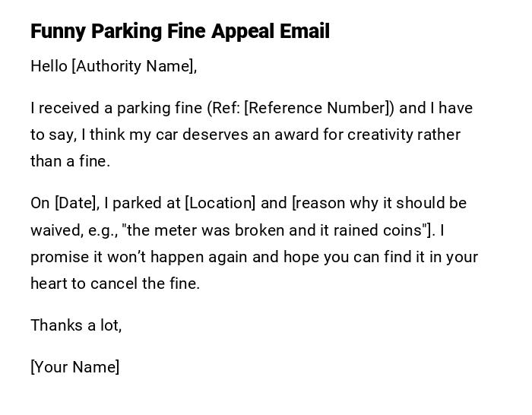Click the [Your Name] placeholder
The image size is (532, 415).
75,367
